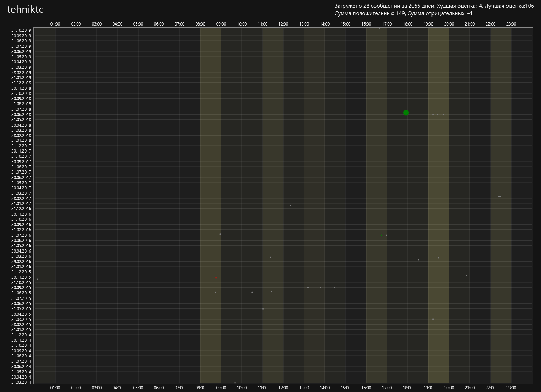Click gray dot just after midnight on 30.11.2015
Screen dimensions: 541x392
pos(37,279)
